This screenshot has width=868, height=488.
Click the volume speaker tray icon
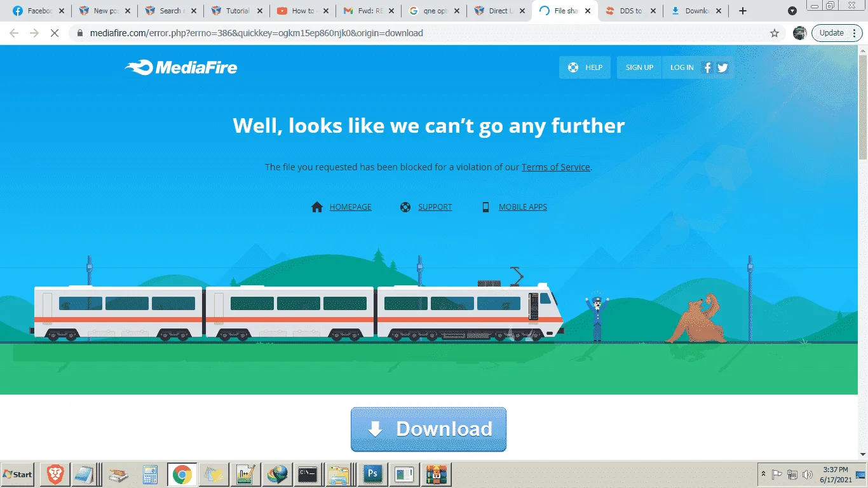point(808,474)
